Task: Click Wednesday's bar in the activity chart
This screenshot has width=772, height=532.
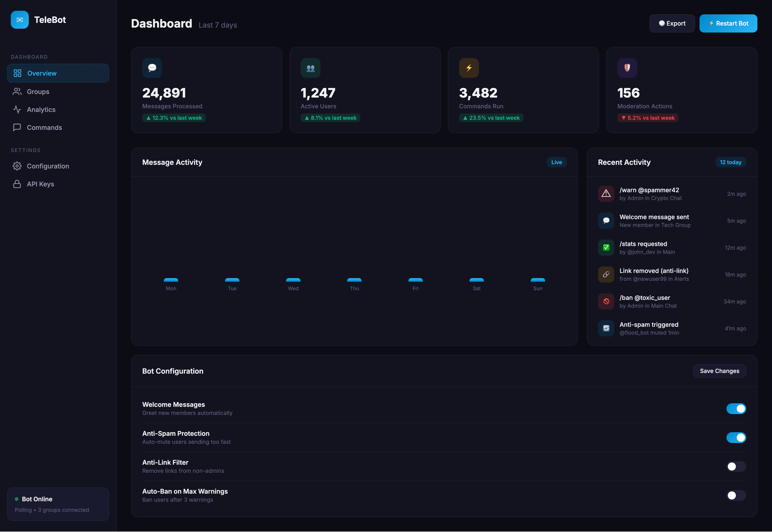Action: [293, 280]
